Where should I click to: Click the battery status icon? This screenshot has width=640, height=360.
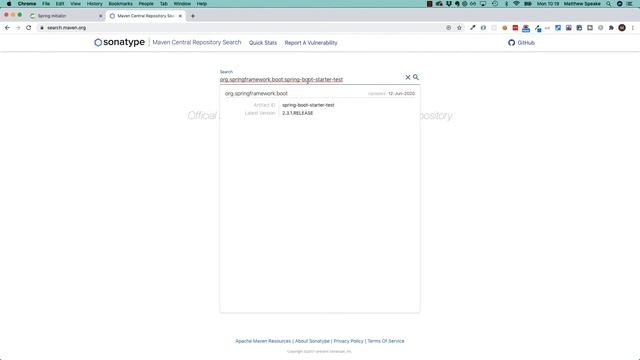[528, 4]
